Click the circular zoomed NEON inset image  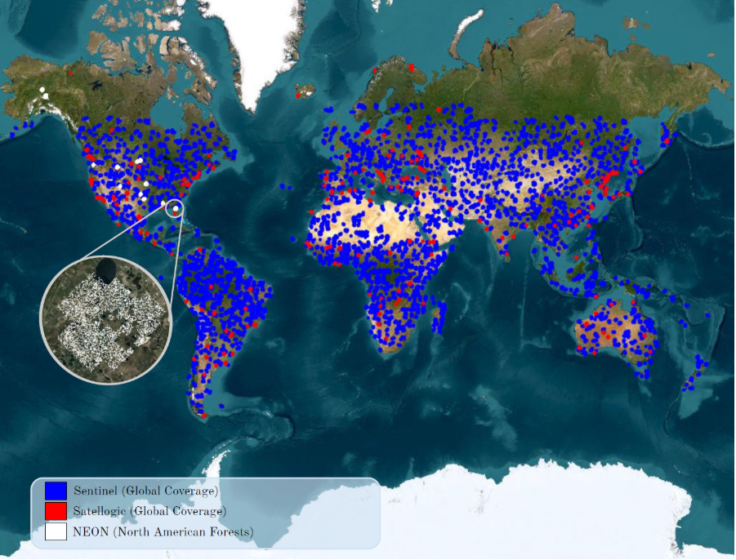pos(105,320)
